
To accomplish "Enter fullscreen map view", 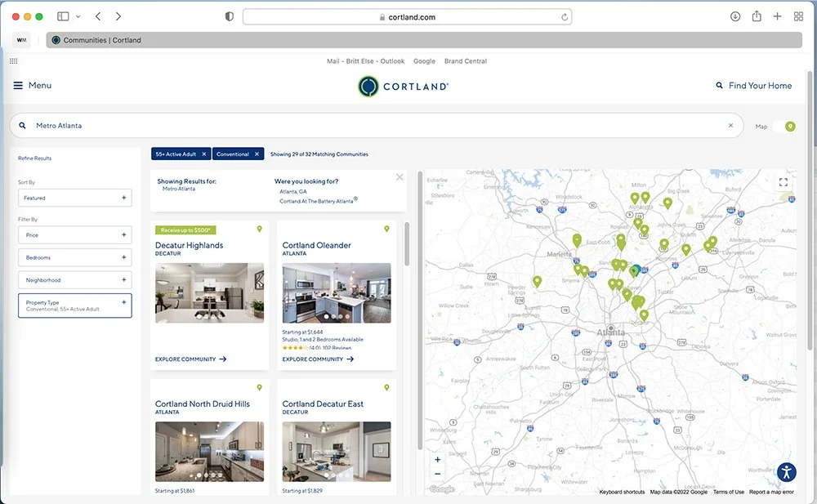I will 784,182.
